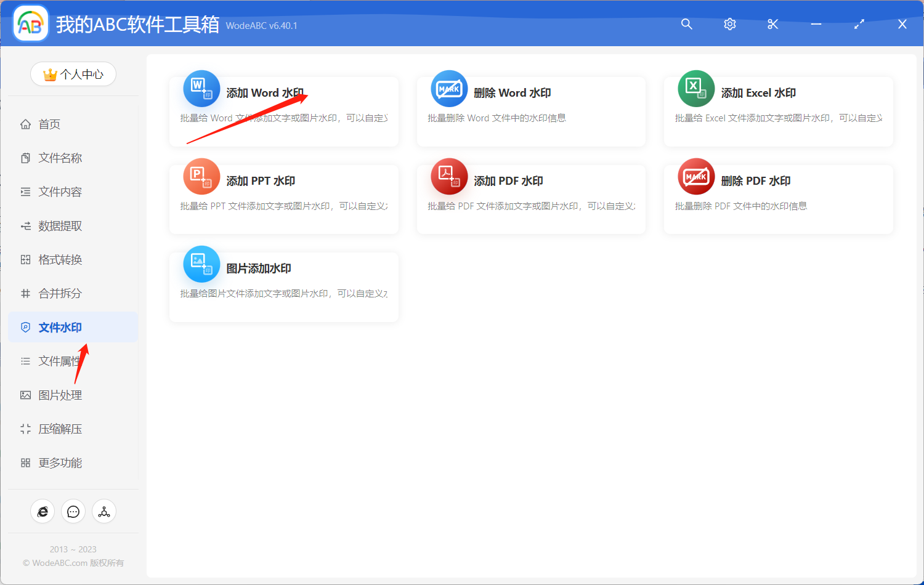Image resolution: width=924 pixels, height=585 pixels.
Task: Click the search magnifier in the title bar
Action: point(686,24)
